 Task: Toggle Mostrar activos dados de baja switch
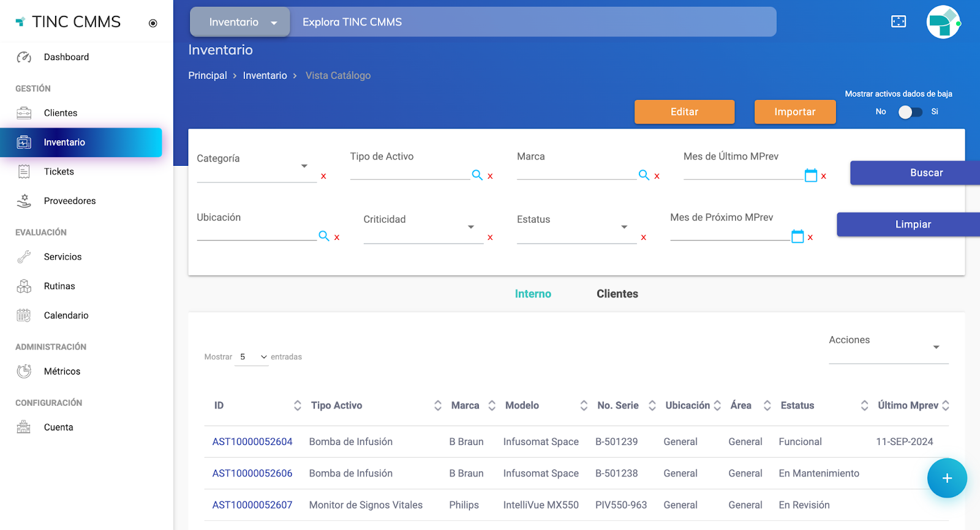pyautogui.click(x=910, y=112)
